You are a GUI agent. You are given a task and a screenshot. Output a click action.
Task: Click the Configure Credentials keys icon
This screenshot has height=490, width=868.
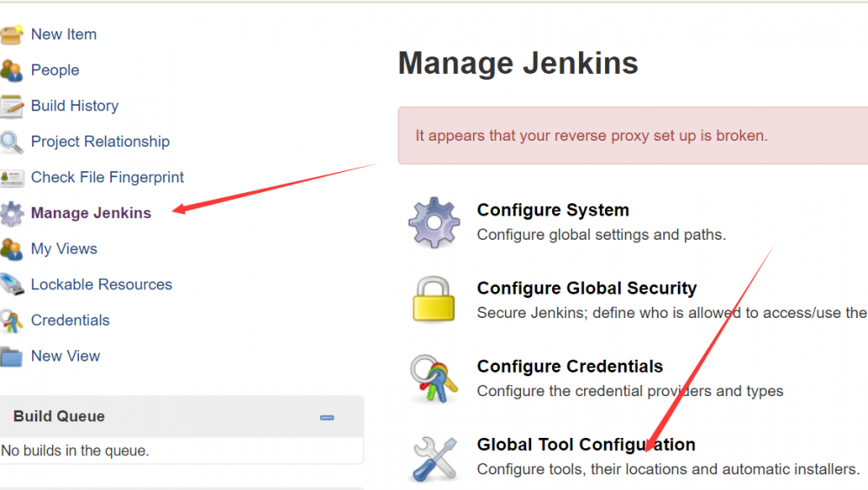coord(433,379)
